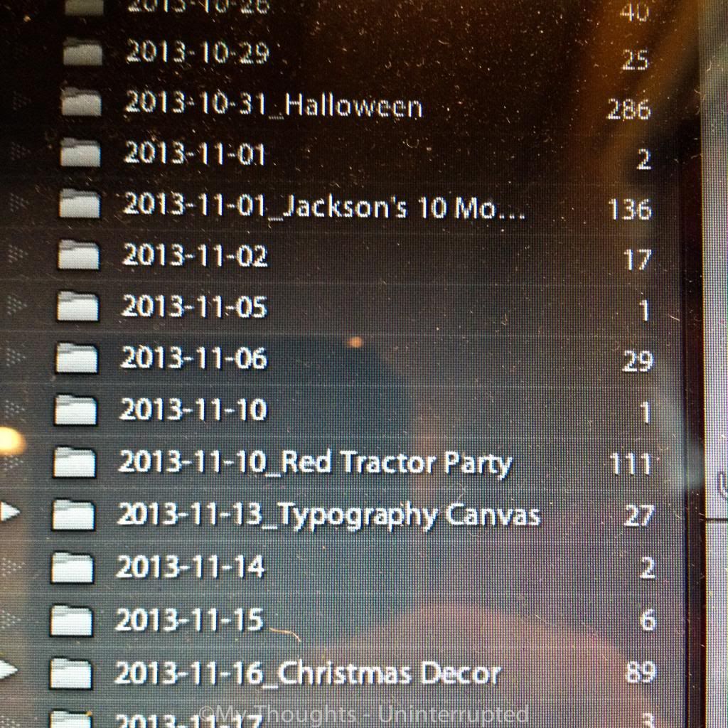Image resolution: width=728 pixels, height=728 pixels.
Task: Select the 2013-11-10 folder with 1 photo
Action: (193, 410)
